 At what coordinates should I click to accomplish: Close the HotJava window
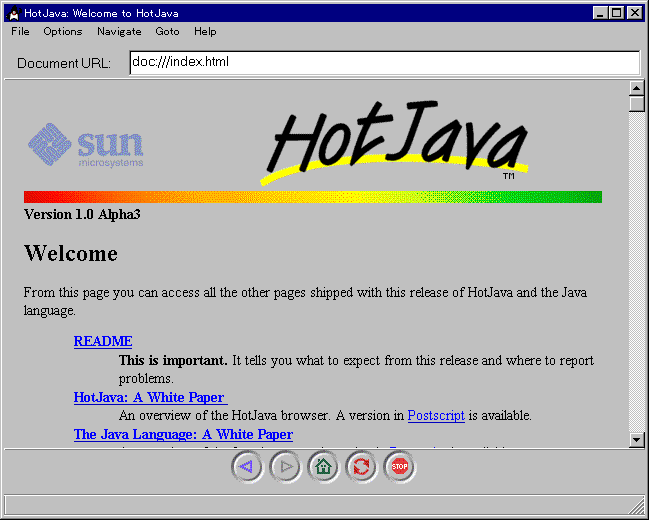(635, 13)
